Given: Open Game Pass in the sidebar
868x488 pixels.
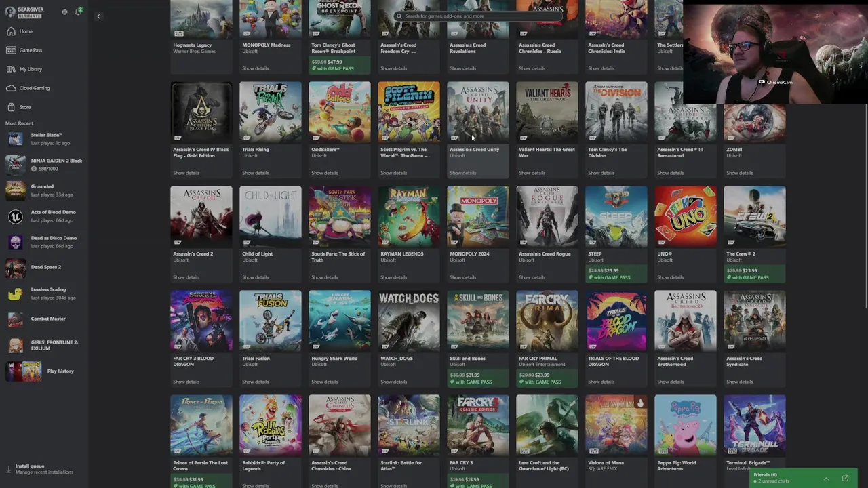Looking at the screenshot, I should (43, 50).
